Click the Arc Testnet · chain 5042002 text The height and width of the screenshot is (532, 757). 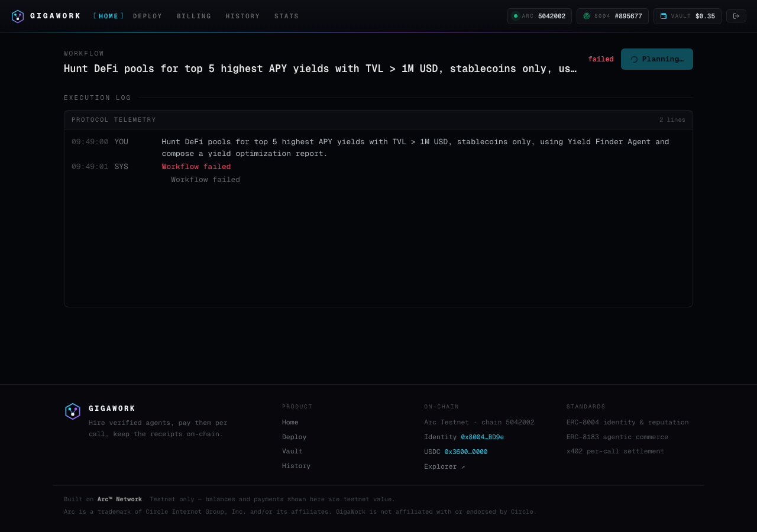click(479, 423)
